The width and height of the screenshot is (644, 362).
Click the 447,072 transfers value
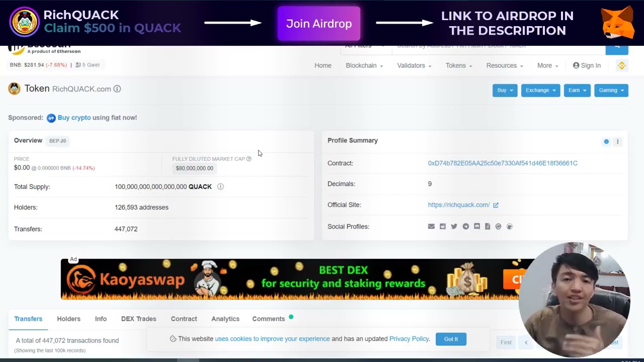point(126,229)
